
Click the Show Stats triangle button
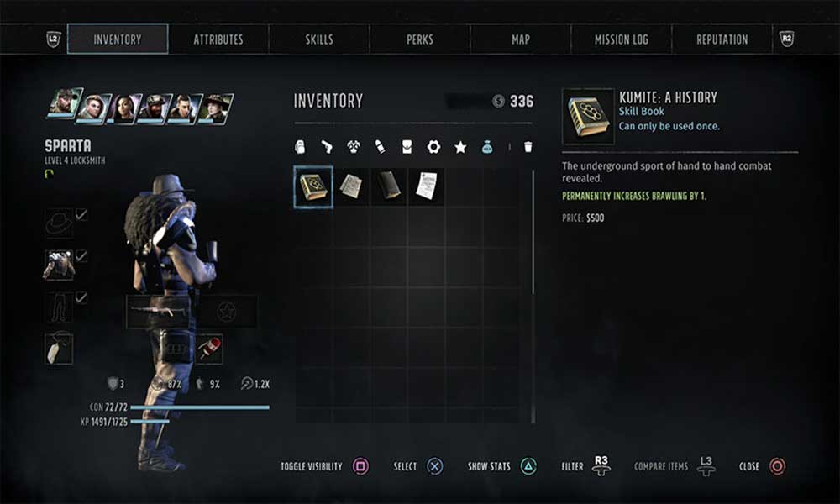tap(528, 466)
